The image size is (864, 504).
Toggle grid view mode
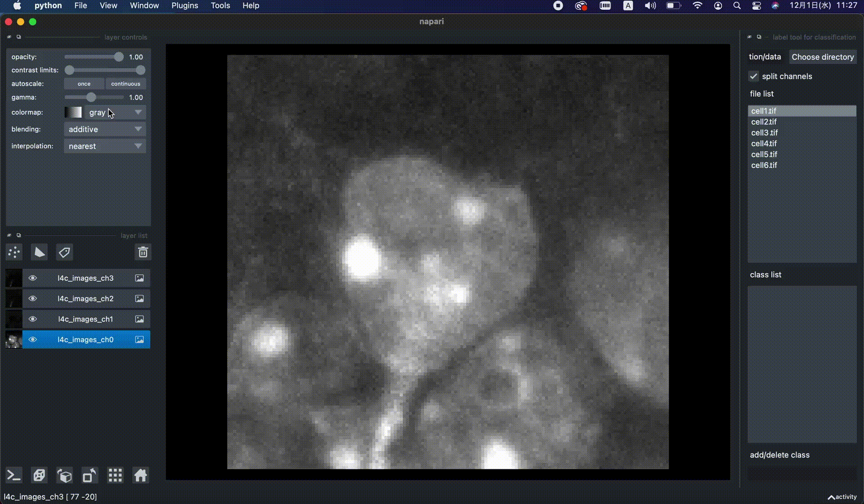(115, 475)
